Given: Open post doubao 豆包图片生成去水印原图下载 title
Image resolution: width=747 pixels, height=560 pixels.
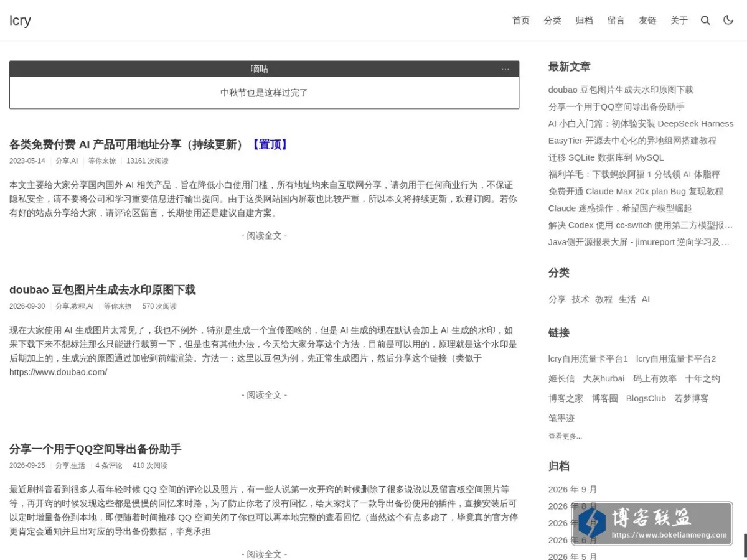Looking at the screenshot, I should pyautogui.click(x=103, y=289).
